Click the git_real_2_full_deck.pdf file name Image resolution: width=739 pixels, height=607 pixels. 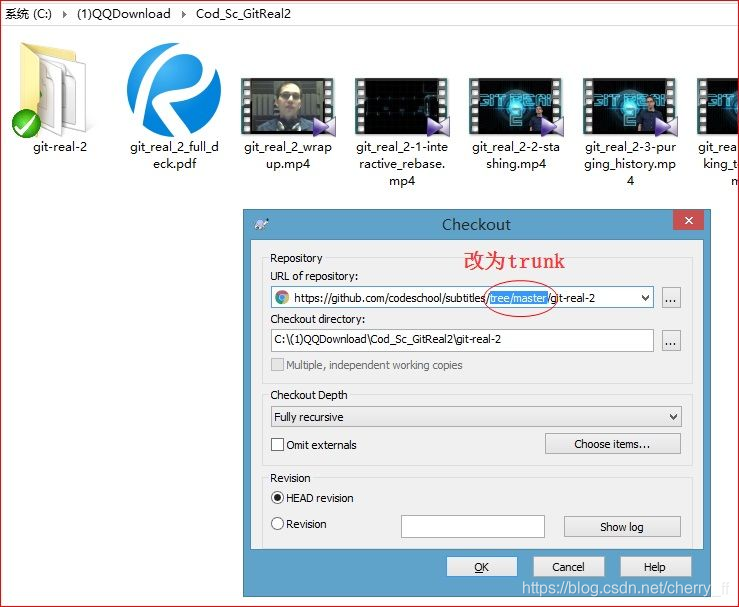point(174,155)
